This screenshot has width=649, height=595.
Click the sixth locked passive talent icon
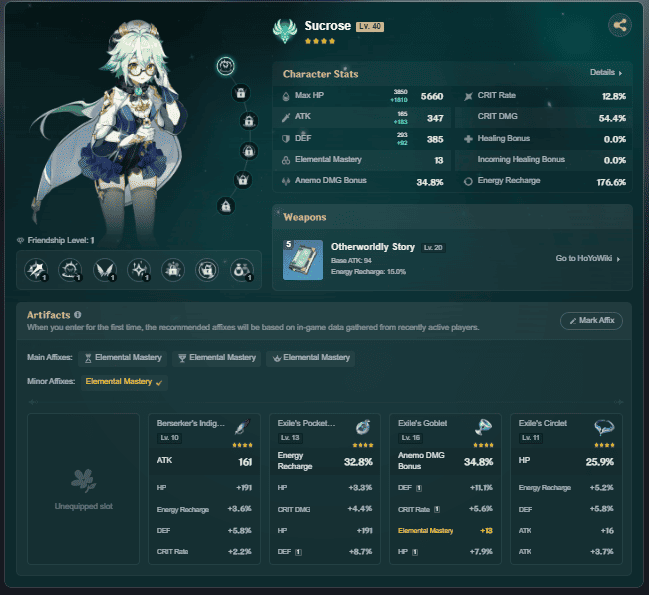[x=207, y=270]
